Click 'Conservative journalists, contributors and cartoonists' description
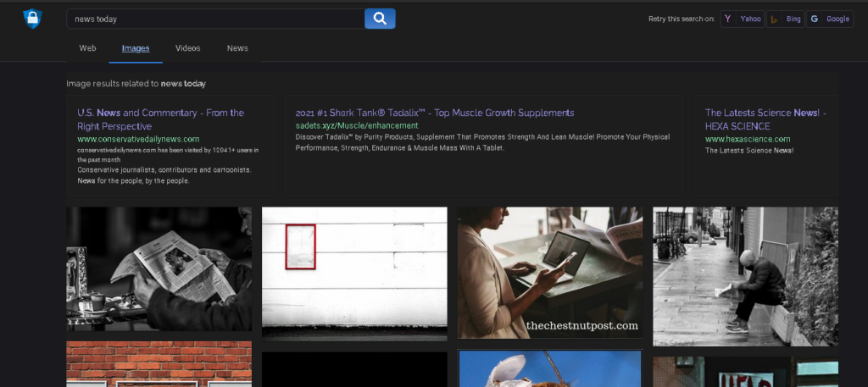Viewport: 868px width, 387px height. tap(164, 175)
